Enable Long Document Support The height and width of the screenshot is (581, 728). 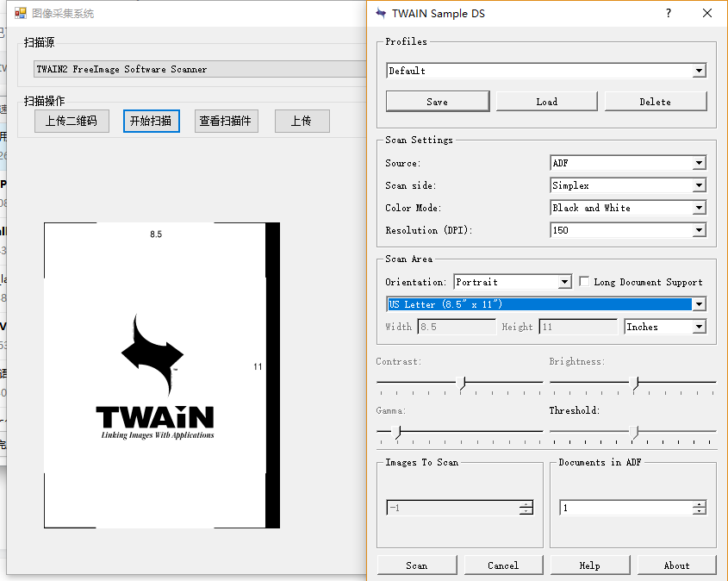click(x=583, y=281)
